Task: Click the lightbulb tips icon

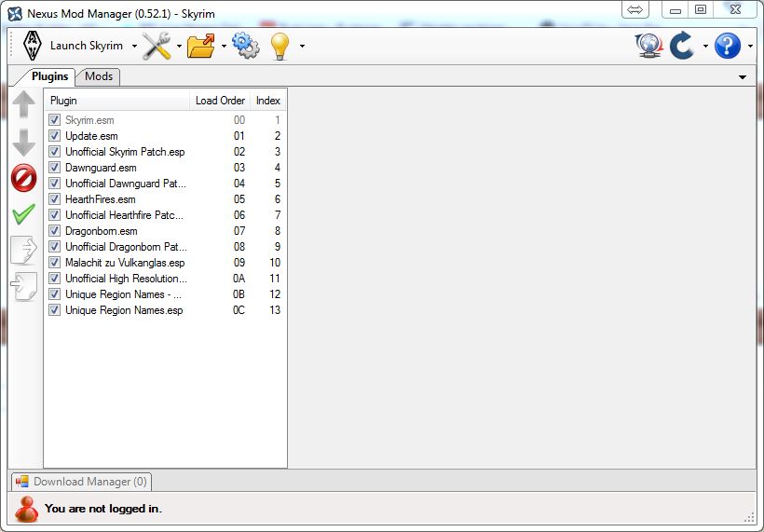Action: pyautogui.click(x=280, y=46)
